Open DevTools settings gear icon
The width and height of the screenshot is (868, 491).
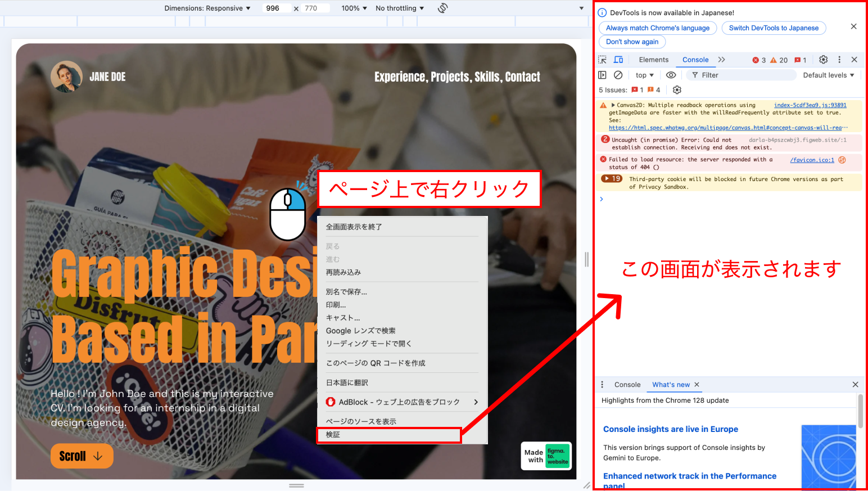(x=823, y=60)
